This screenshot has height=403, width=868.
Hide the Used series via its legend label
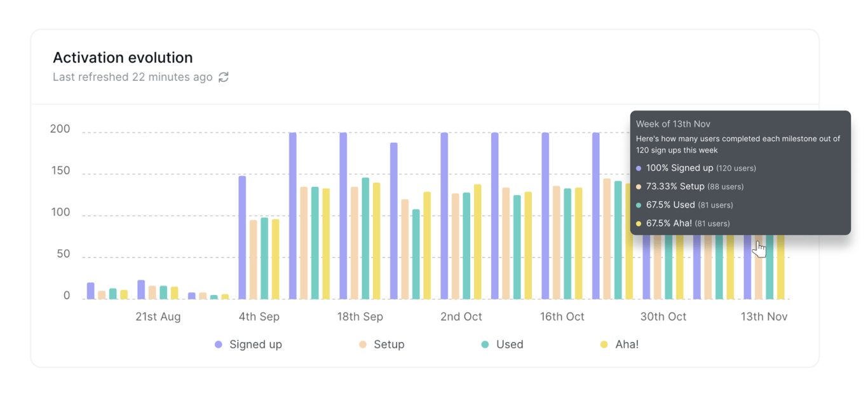pos(510,345)
